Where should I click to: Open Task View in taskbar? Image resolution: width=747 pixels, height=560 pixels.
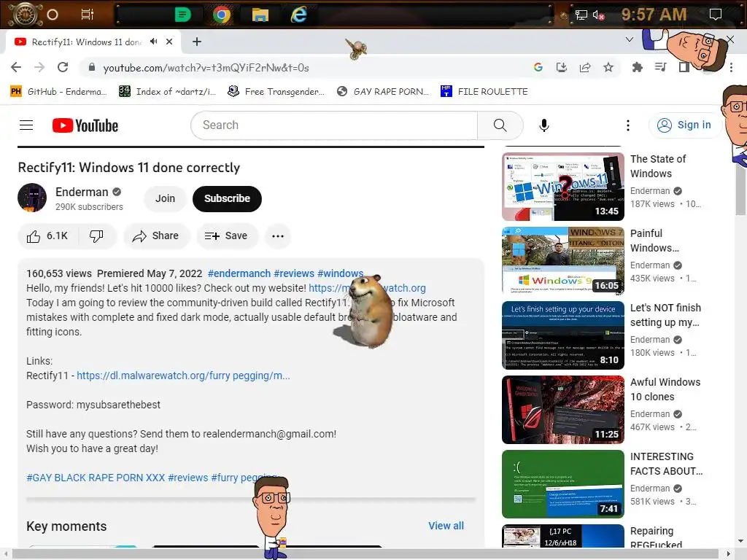[x=88, y=15]
